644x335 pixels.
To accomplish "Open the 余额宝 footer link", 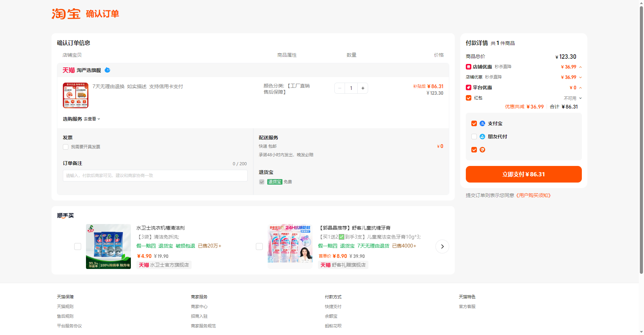I will coord(331,316).
